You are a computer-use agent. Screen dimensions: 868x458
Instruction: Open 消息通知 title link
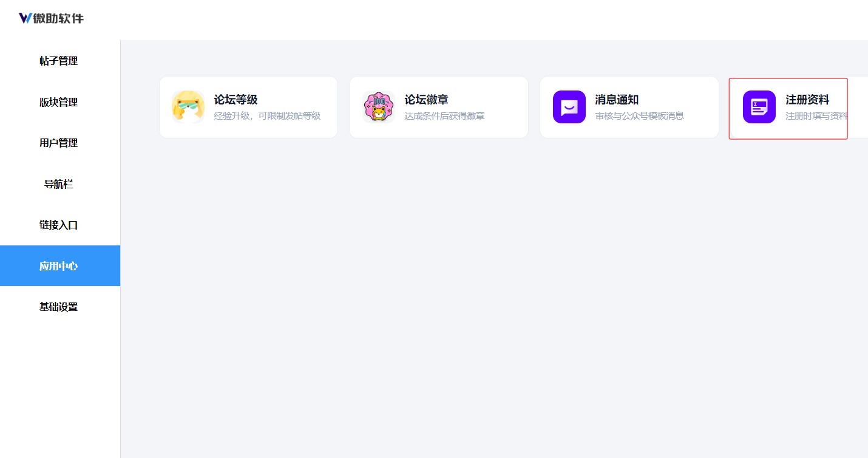pos(617,100)
